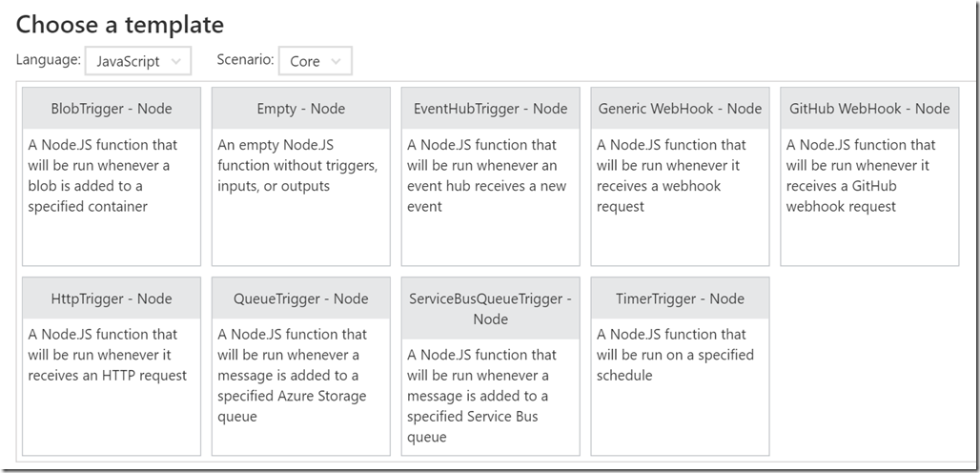Open the Language dropdown showing JavaScript
Image resolution: width=980 pixels, height=473 pixels.
coord(137,61)
